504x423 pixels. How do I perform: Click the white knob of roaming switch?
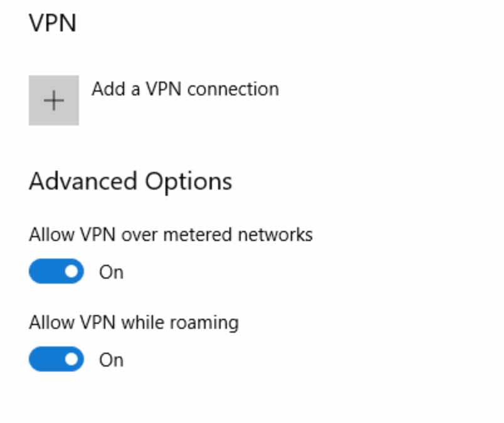pos(73,360)
